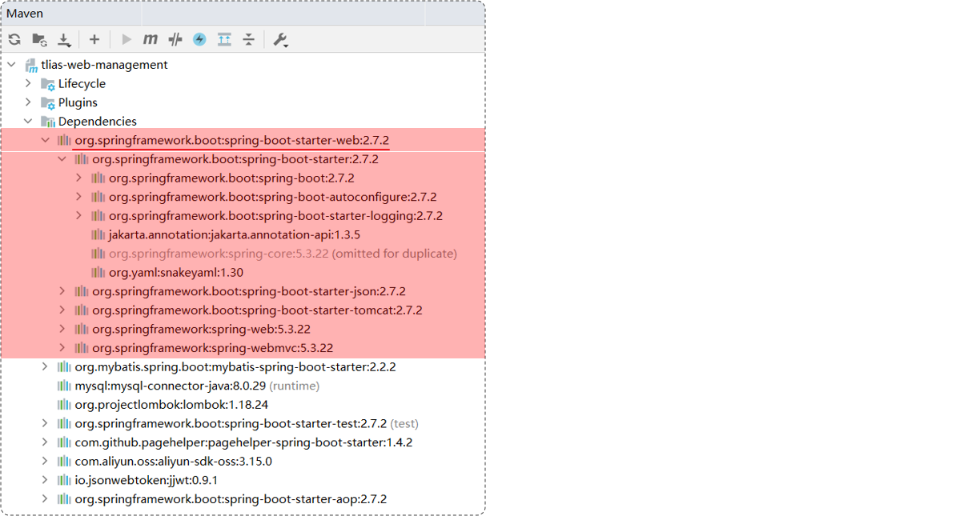The height and width of the screenshot is (516, 980).
Task: Click library icon beside mybatis-spring-boot-starter:2.2.2
Action: tap(64, 367)
